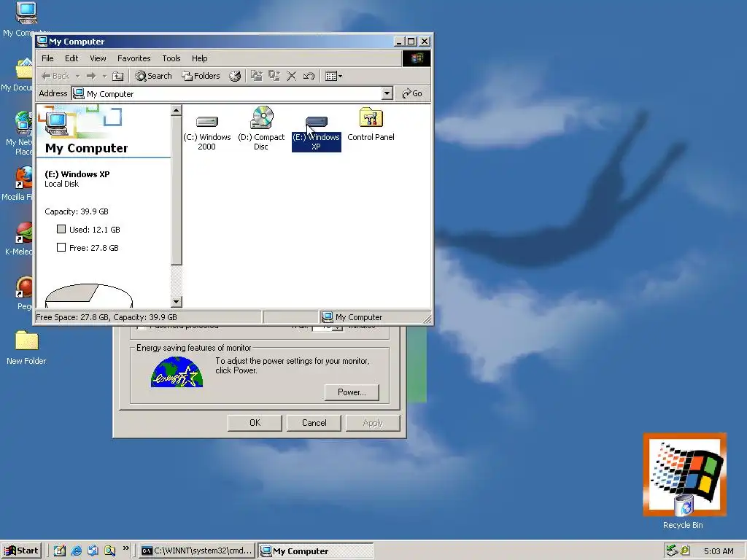
Task: Click the My Computer taskbar button
Action: 315,551
